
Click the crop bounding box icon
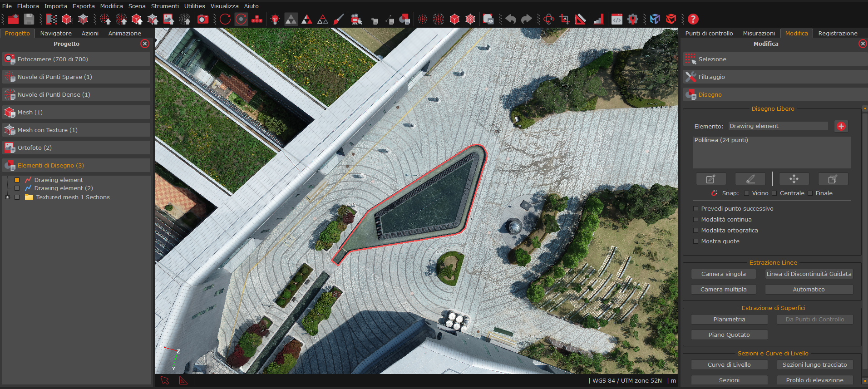565,19
